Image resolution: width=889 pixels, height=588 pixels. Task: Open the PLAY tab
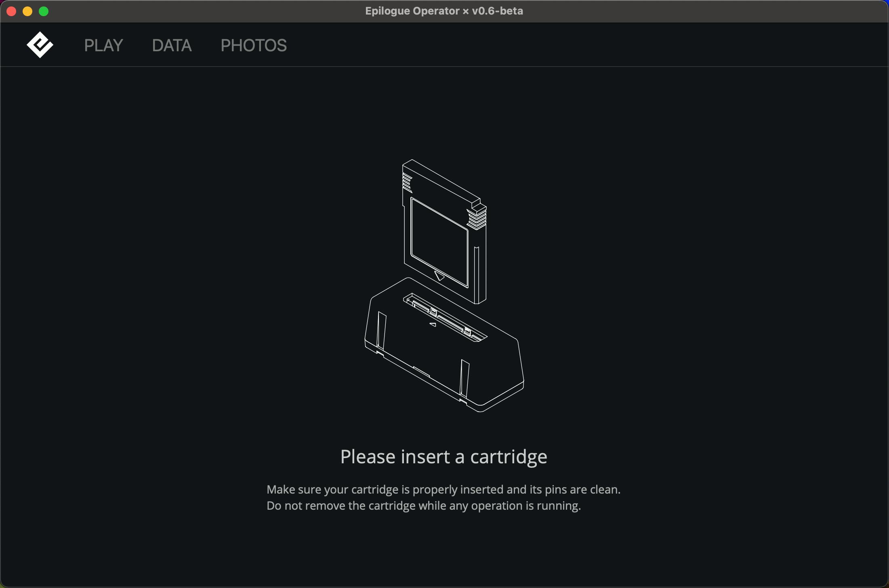pos(103,45)
